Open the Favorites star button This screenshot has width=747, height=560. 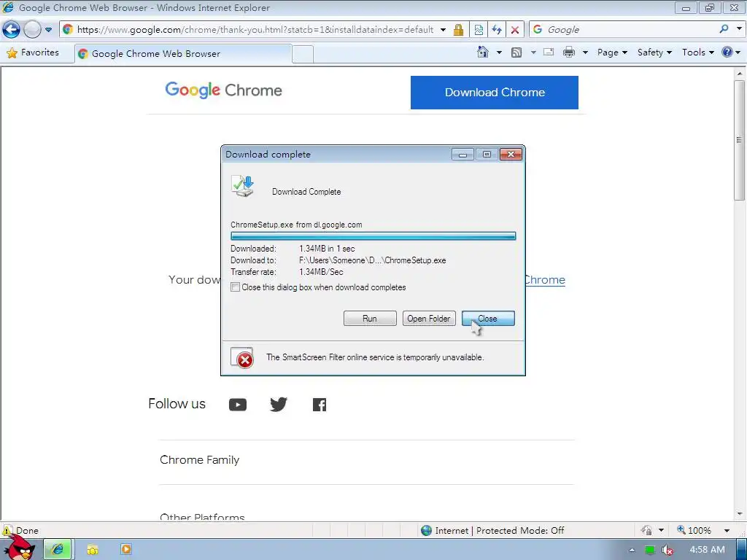(x=32, y=52)
